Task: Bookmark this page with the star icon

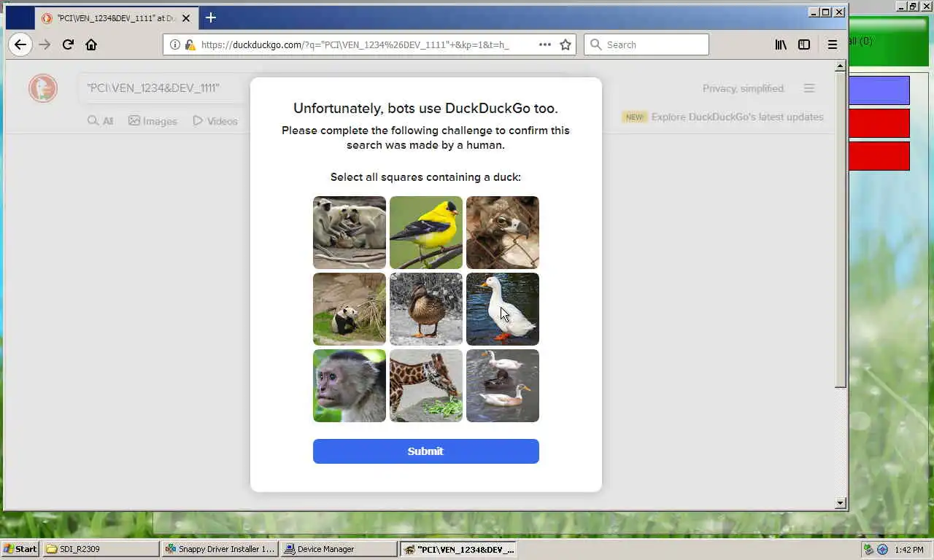Action: pos(565,44)
